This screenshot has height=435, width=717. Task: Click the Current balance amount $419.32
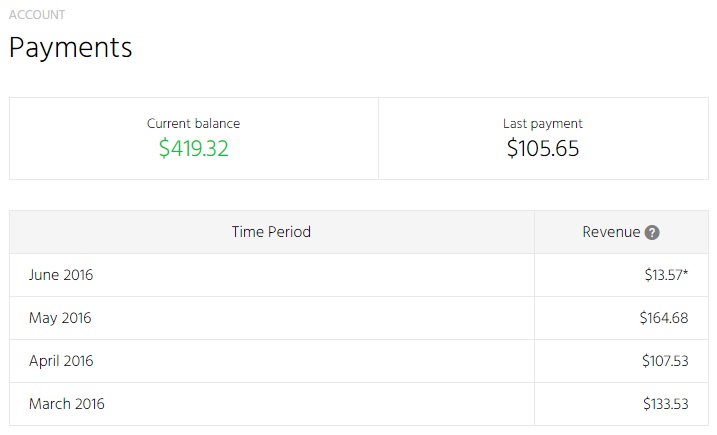(x=193, y=148)
